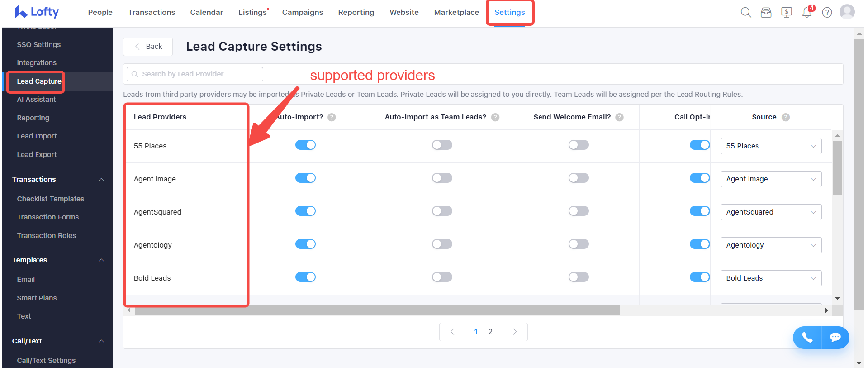Toggle Call Opt-in for Bold Leads

point(700,277)
